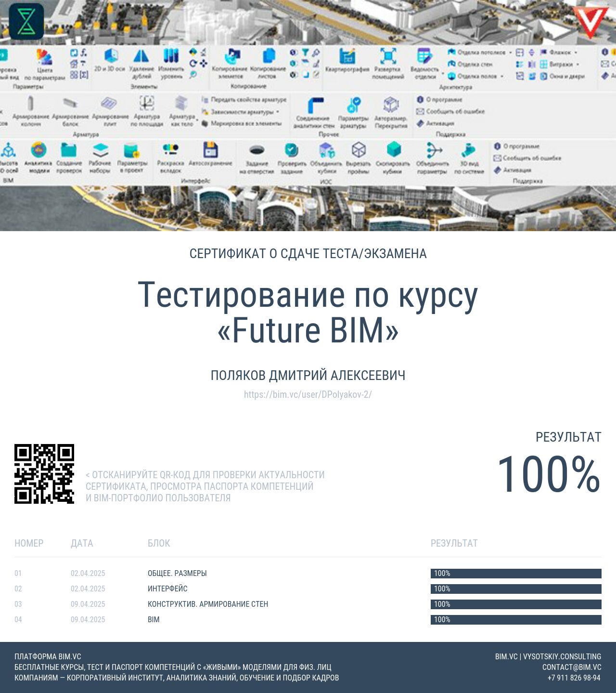
Task: Click the Создание проверок icon
Action: point(68,150)
